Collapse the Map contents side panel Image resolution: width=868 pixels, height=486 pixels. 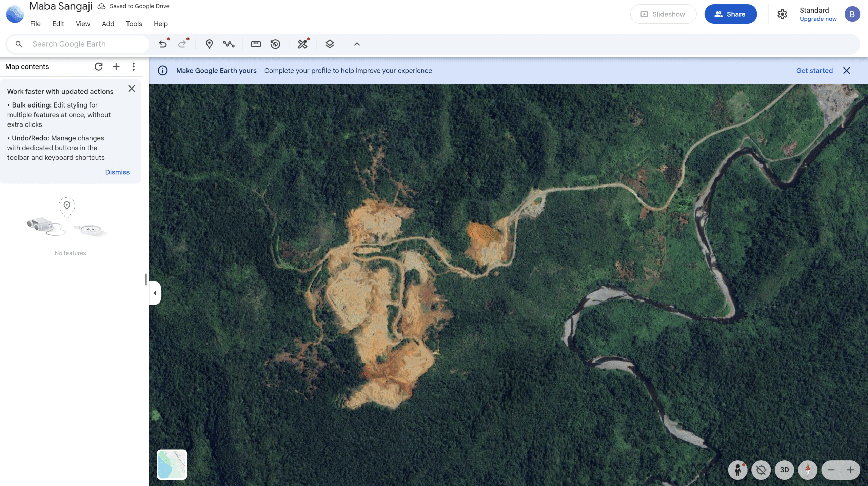coord(155,293)
